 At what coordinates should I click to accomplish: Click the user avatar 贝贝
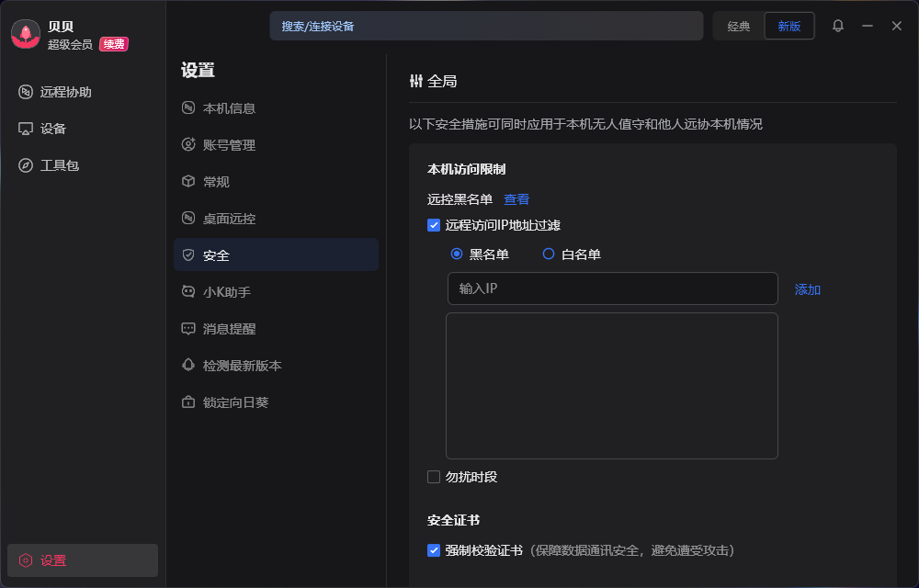(x=25, y=35)
